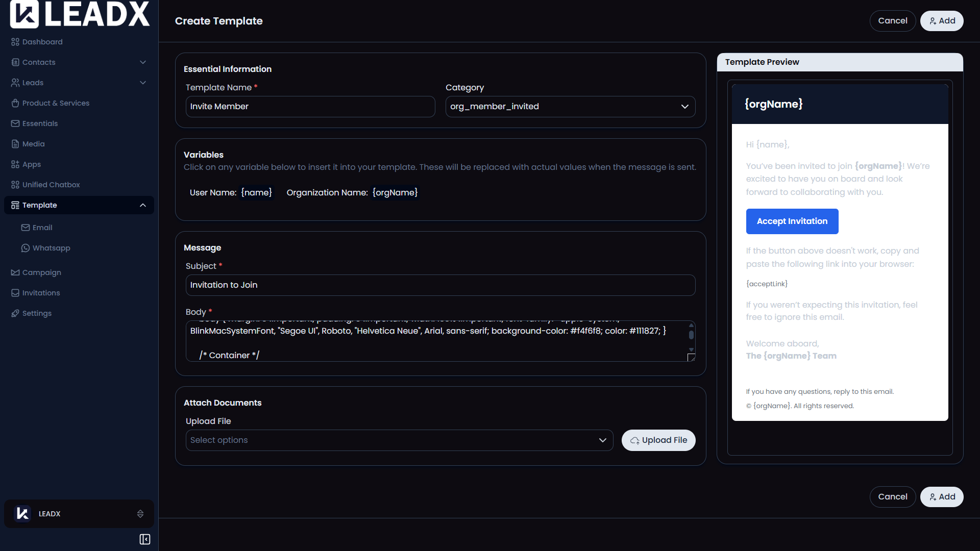This screenshot has width=980, height=551.
Task: Open the Dashboard from the sidebar
Action: point(42,42)
